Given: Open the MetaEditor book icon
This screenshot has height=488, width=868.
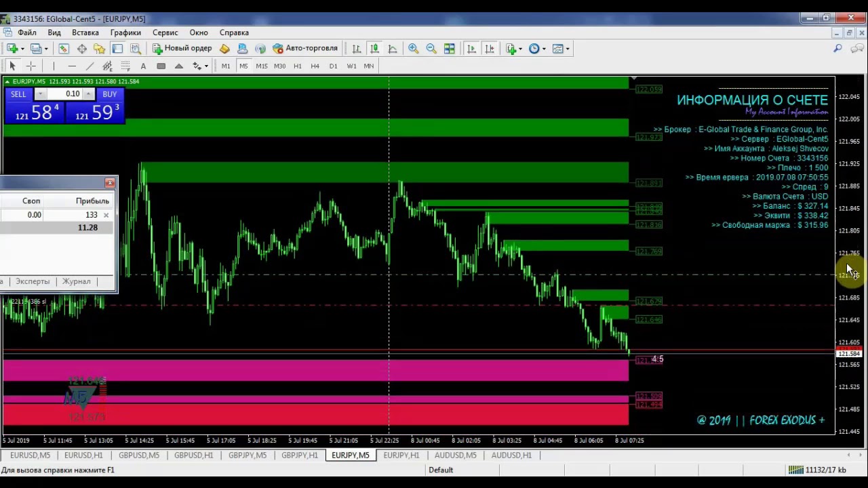Looking at the screenshot, I should (224, 48).
